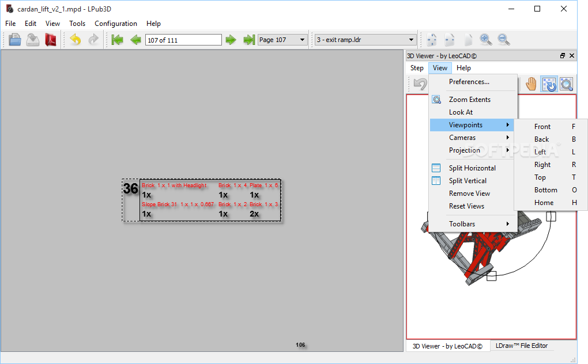This screenshot has width=588, height=364.
Task: Click the '107 of 111' page input field
Action: pos(183,40)
